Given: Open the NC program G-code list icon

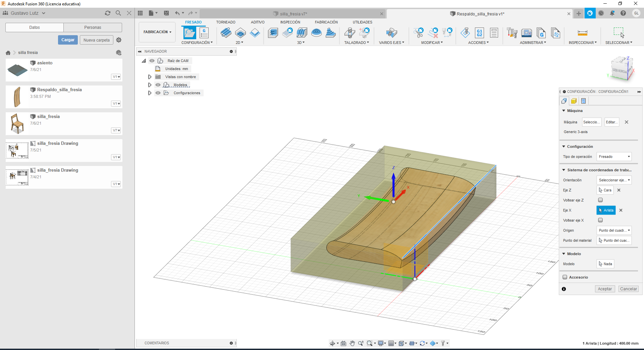Looking at the screenshot, I should coord(204,33).
